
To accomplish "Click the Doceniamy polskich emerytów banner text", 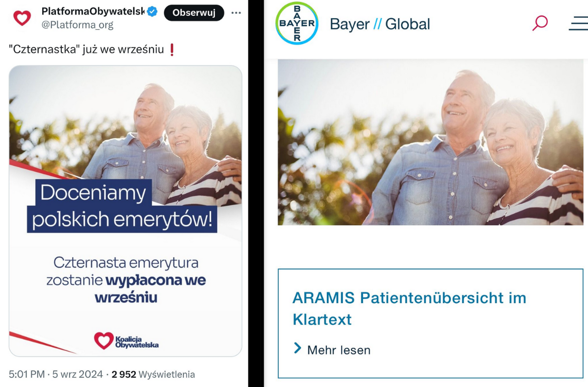I will coord(122,206).
